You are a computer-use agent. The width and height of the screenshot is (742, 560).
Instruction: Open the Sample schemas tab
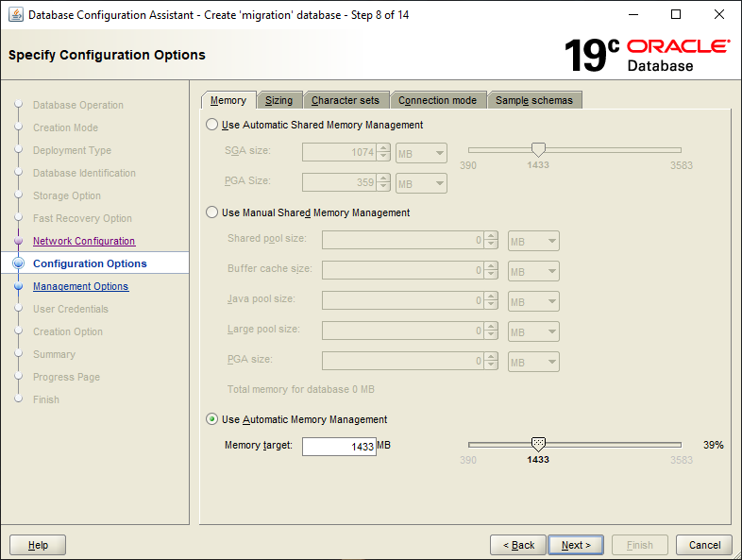click(534, 100)
